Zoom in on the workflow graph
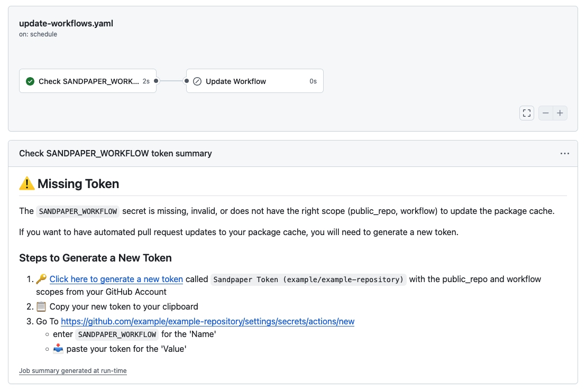 click(560, 113)
